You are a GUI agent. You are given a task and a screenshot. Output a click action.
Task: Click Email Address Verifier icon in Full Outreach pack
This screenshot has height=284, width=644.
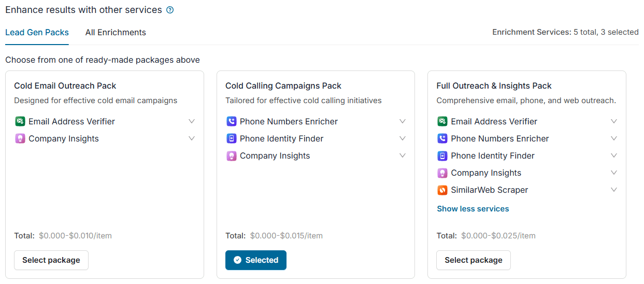(x=442, y=121)
